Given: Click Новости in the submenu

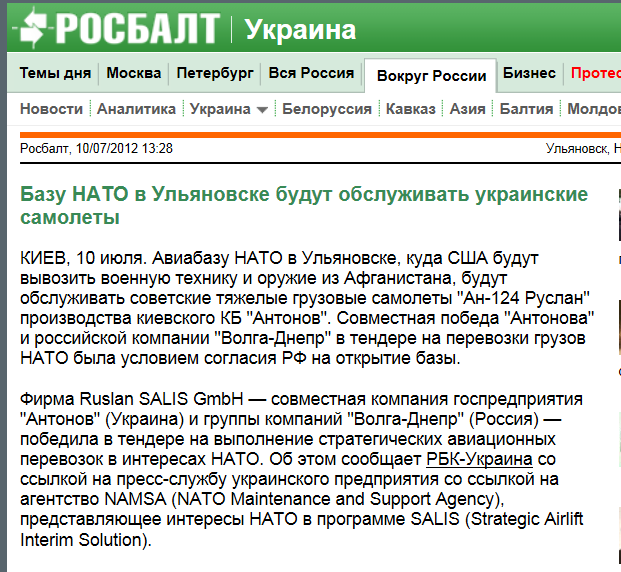Looking at the screenshot, I should tap(52, 109).
